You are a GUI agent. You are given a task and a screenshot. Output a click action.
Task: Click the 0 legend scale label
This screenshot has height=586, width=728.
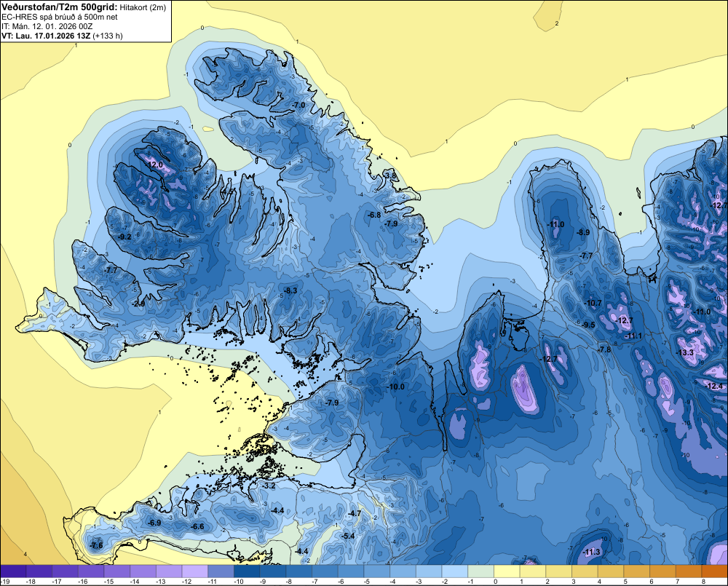[x=495, y=582]
